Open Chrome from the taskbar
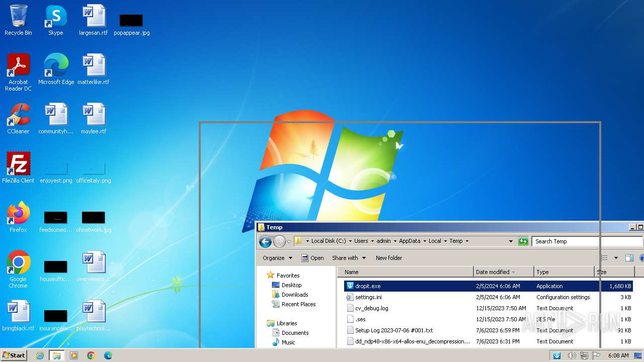Viewport: 644px width, 362px height. coord(91,355)
